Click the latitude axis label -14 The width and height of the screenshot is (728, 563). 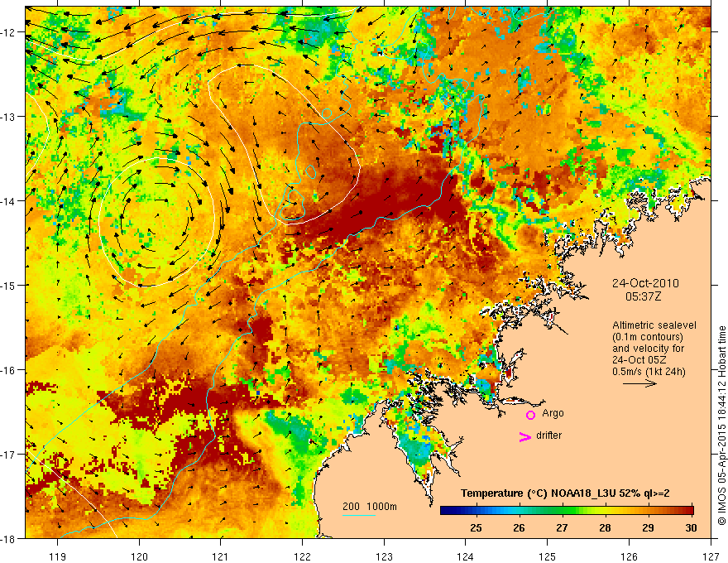pos(8,201)
